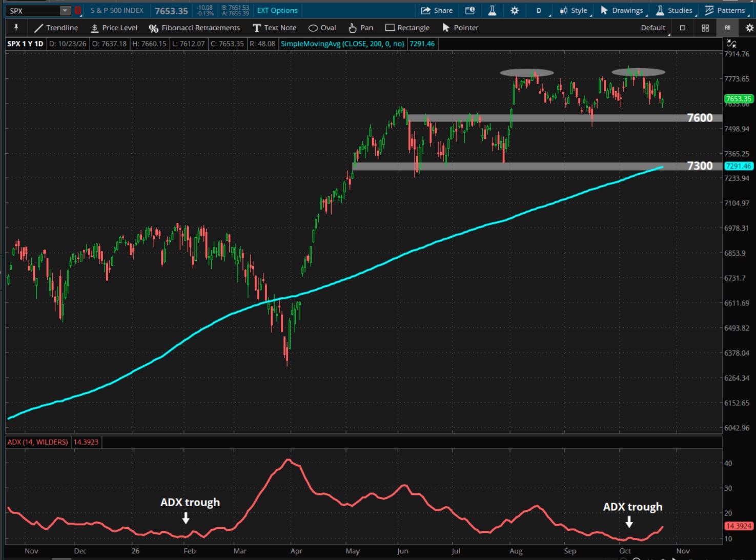
Task: Open the Patterns menu
Action: [x=725, y=10]
